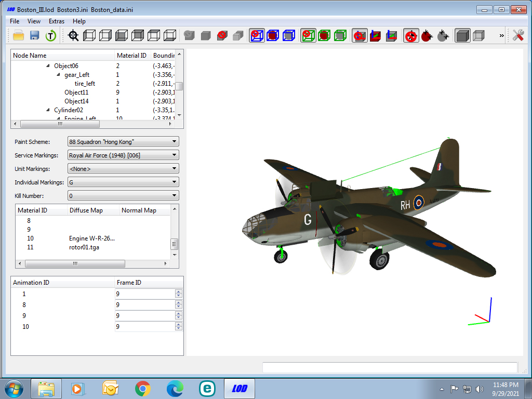Image resolution: width=532 pixels, height=399 pixels.
Task: Click the toolbar overflow chevron
Action: tap(502, 36)
